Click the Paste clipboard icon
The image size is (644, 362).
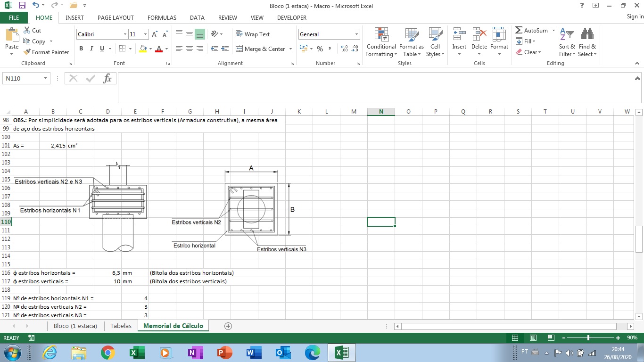[12, 34]
